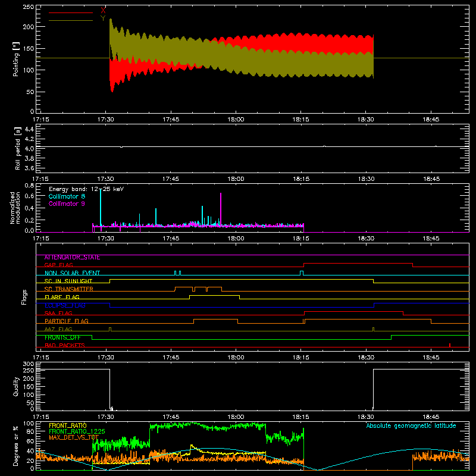
Task: Click the blue ECLIPSE_FLAG label
Action: (x=65, y=305)
